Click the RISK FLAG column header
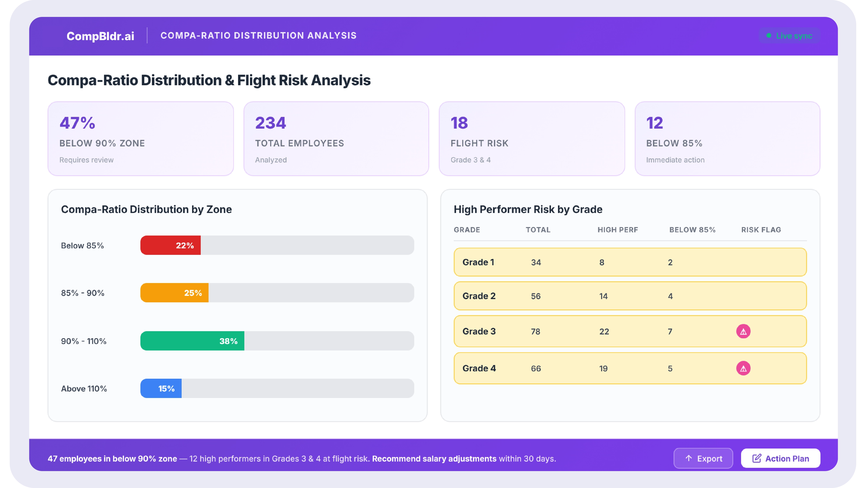 pos(761,230)
